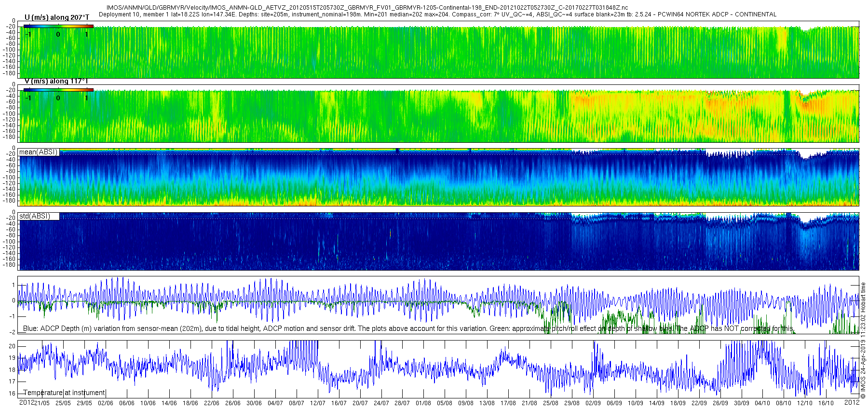868x410 pixels.
Task: Select the 29/08 date tick on time axis
Action: [x=572, y=403]
